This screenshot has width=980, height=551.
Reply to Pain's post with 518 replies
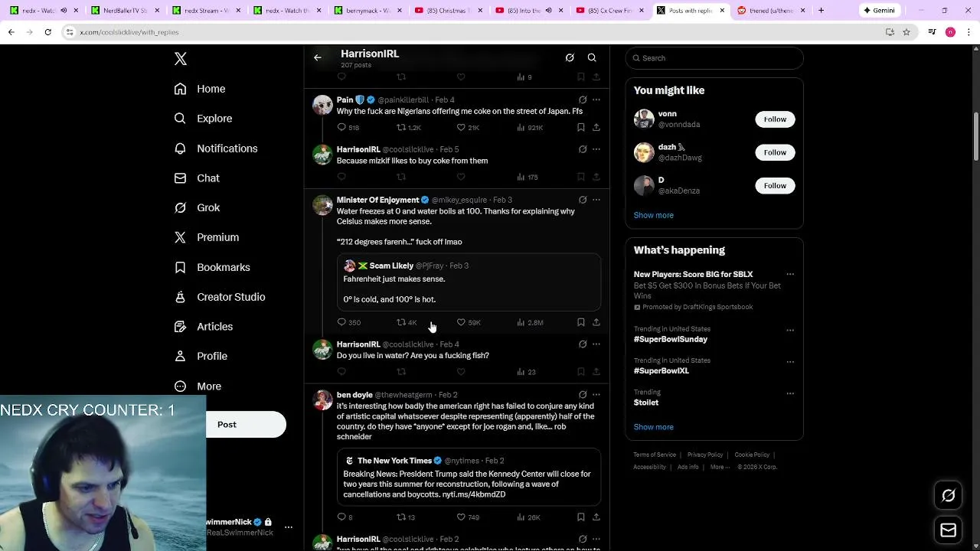348,128
